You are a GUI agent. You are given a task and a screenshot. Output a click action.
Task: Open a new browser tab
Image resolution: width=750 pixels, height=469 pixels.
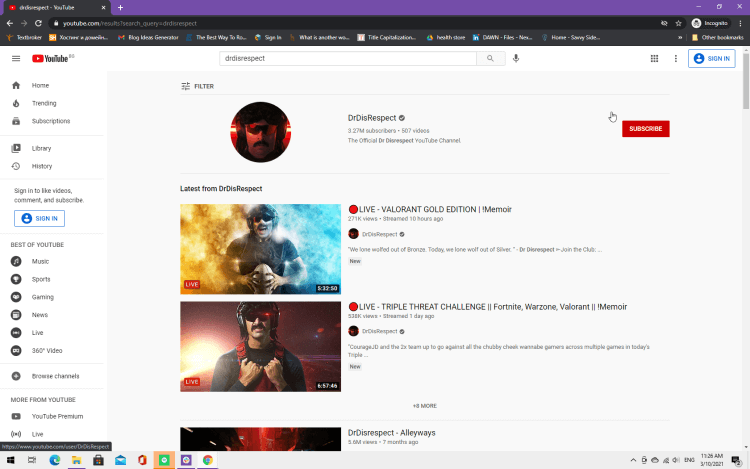(120, 8)
